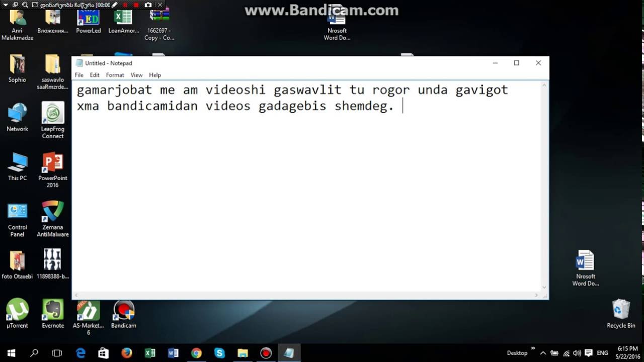Open the Action Center notifications icon
The width and height of the screenshot is (644, 362).
[x=588, y=353]
